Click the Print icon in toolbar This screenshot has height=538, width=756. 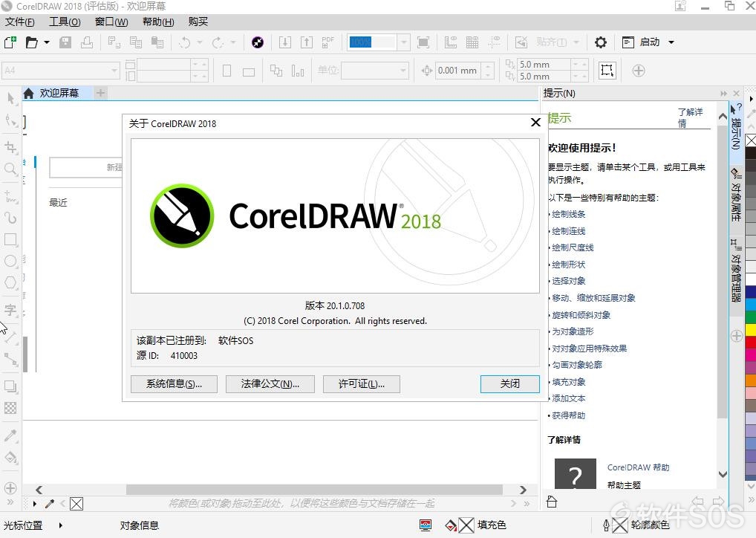[x=87, y=42]
